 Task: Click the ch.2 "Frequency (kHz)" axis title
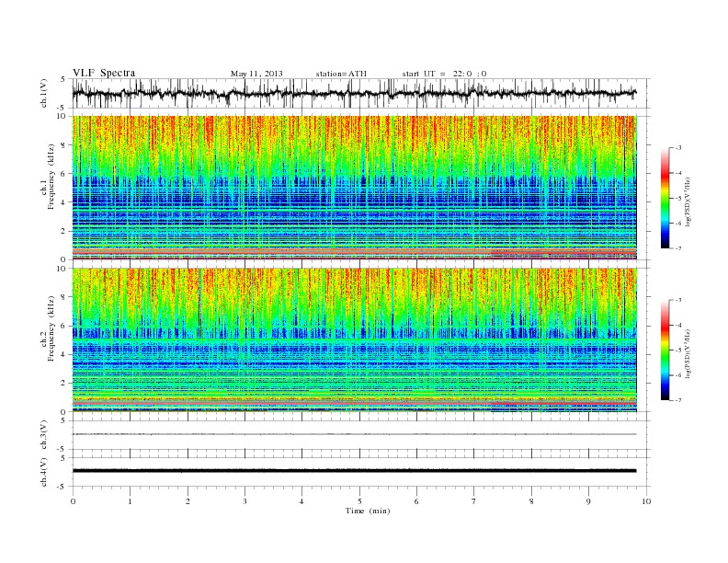click(x=51, y=327)
